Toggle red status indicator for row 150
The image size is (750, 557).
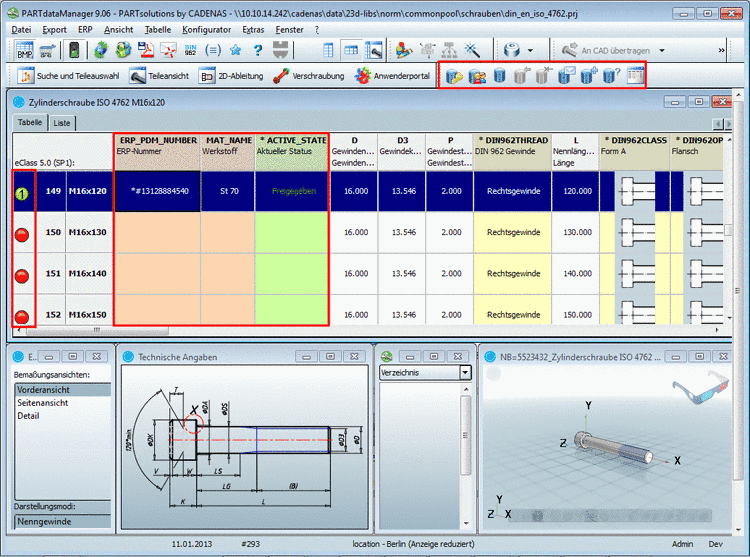point(20,234)
